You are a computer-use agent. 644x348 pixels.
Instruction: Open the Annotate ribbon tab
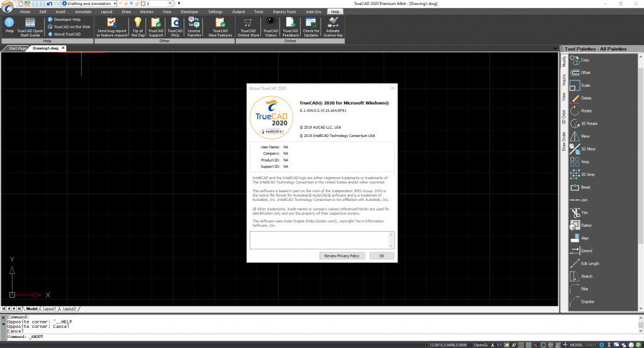[x=83, y=12]
